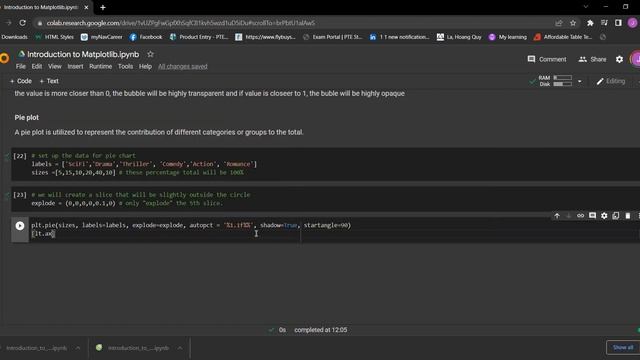Open the File menu

pos(20,66)
